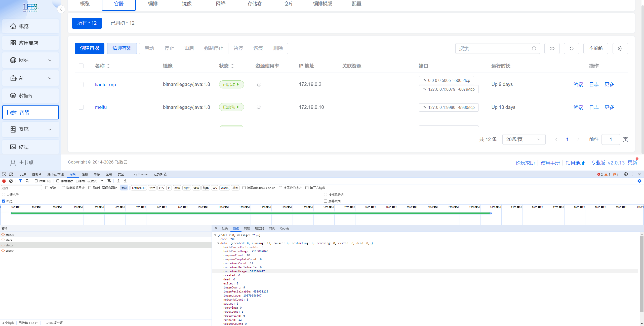Open the 响应 tab in request details

(x=247, y=228)
